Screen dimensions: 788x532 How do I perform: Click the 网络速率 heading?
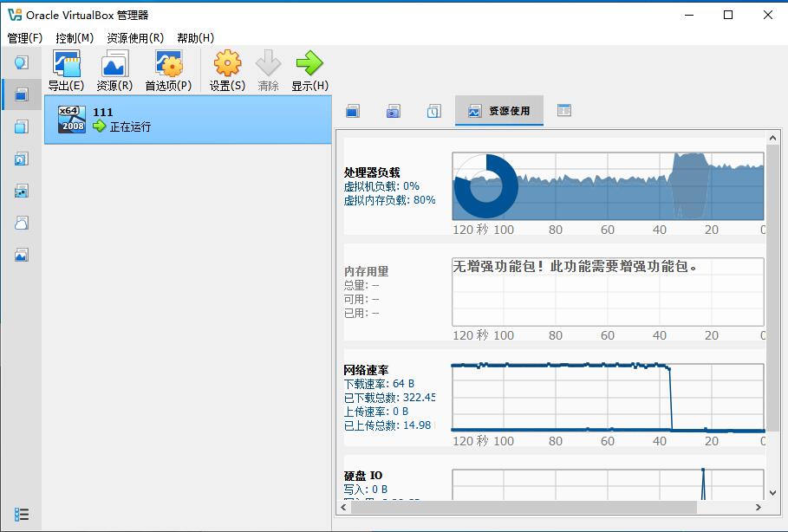(366, 370)
